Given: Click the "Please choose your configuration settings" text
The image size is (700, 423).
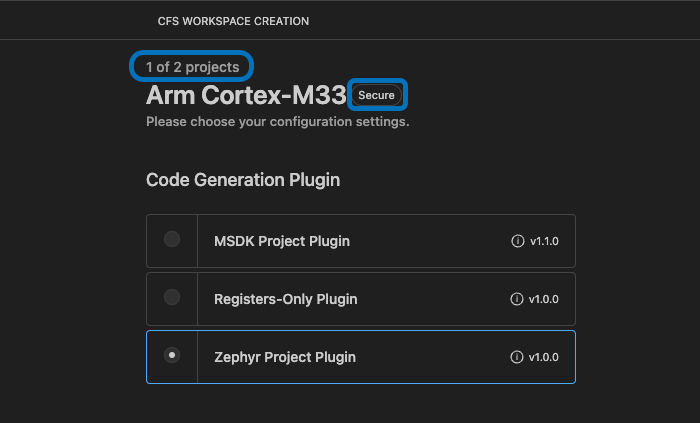Looking at the screenshot, I should (x=277, y=122).
